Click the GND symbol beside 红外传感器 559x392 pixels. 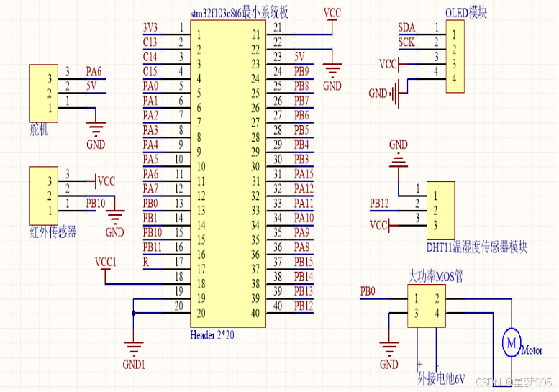(115, 217)
